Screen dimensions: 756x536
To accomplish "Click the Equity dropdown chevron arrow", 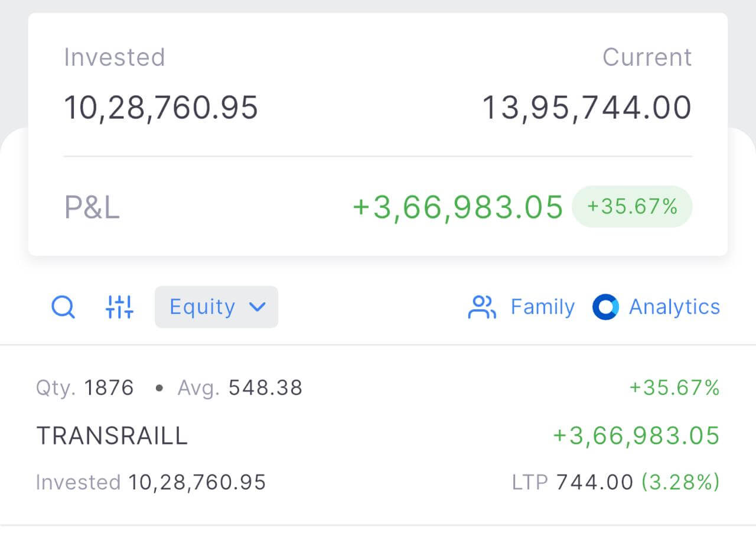I will [258, 307].
